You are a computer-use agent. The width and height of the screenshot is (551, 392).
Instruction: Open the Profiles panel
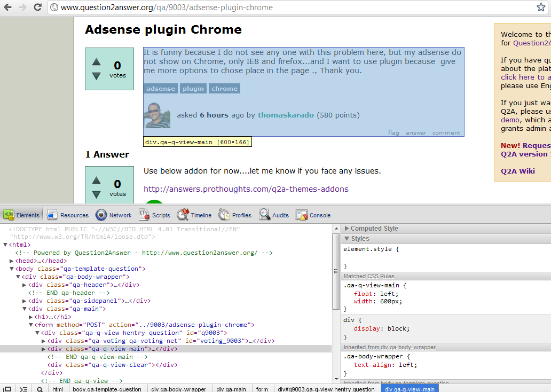[235, 215]
